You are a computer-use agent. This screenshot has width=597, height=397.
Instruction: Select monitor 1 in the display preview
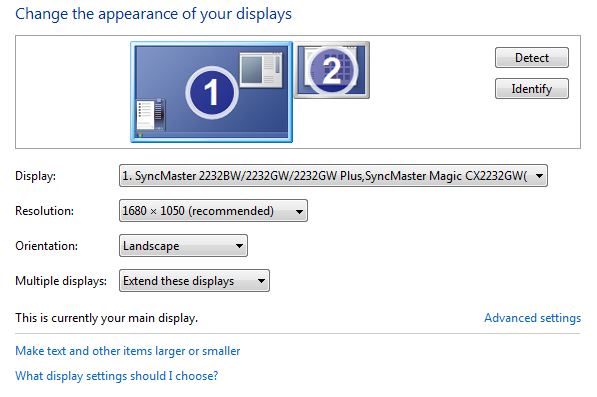(212, 92)
